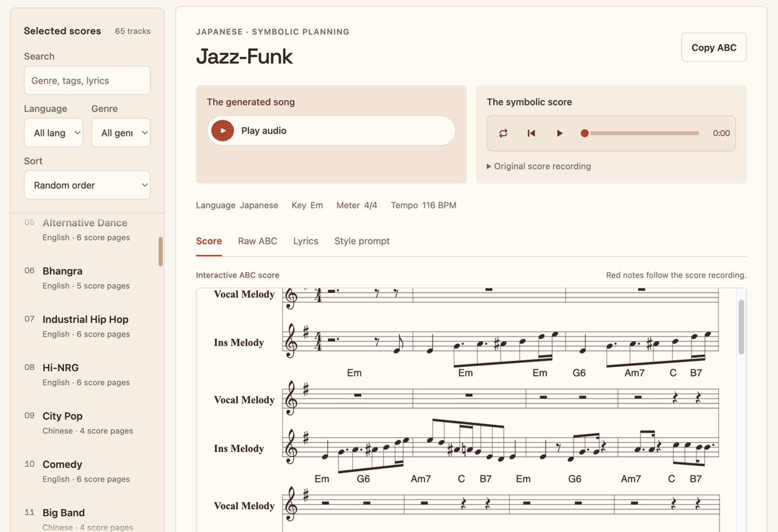Open the Language filter dropdown
778x532 pixels.
pos(53,133)
